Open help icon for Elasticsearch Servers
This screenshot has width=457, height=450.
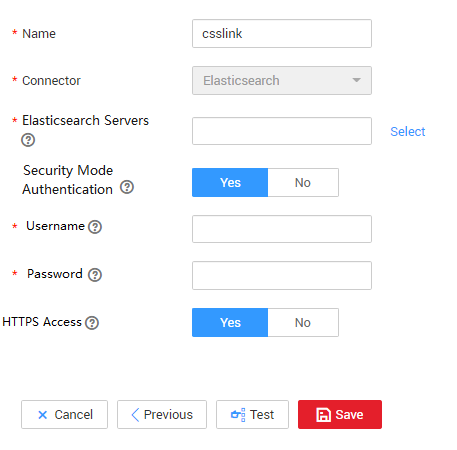click(28, 140)
